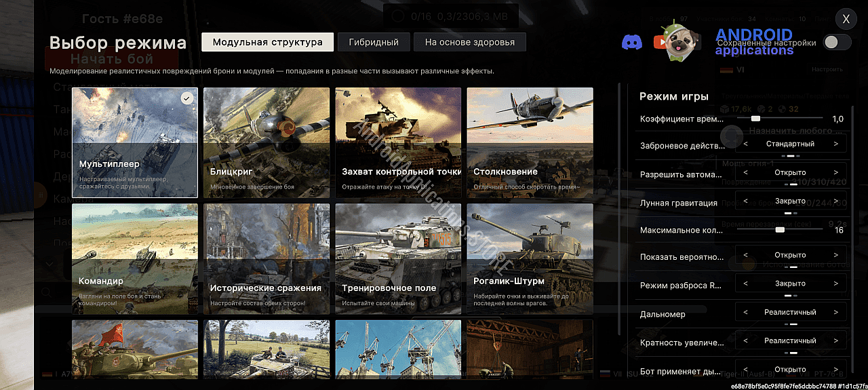
Task: Select the Блицкриг game mode card
Action: point(267,142)
